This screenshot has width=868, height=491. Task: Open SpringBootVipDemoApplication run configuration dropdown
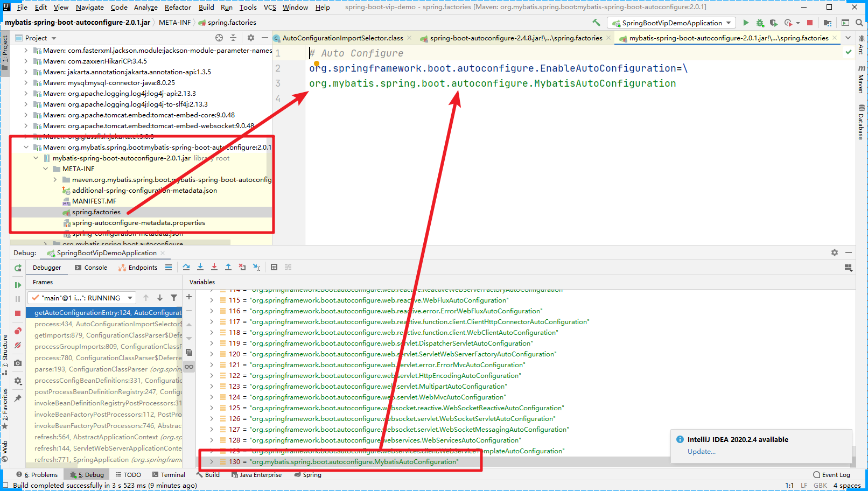(x=671, y=23)
